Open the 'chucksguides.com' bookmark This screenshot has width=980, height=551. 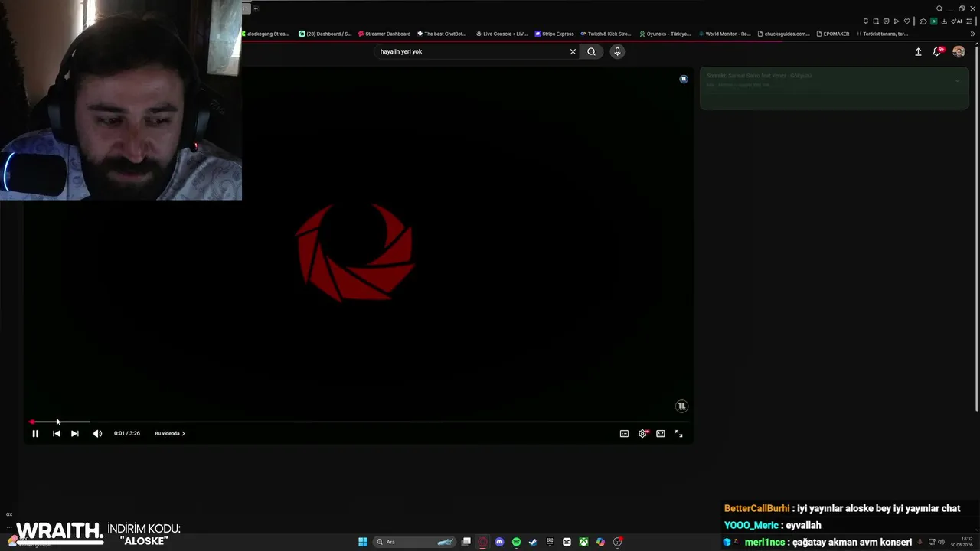[783, 34]
